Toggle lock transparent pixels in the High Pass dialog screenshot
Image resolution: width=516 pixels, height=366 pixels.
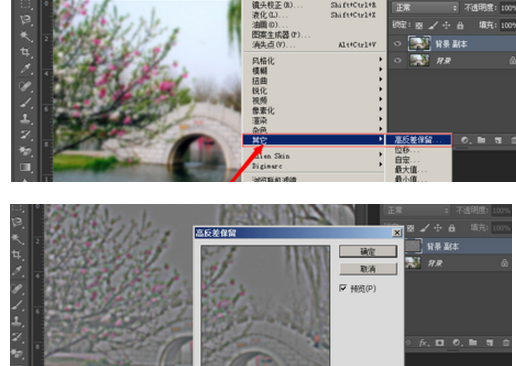[411, 228]
